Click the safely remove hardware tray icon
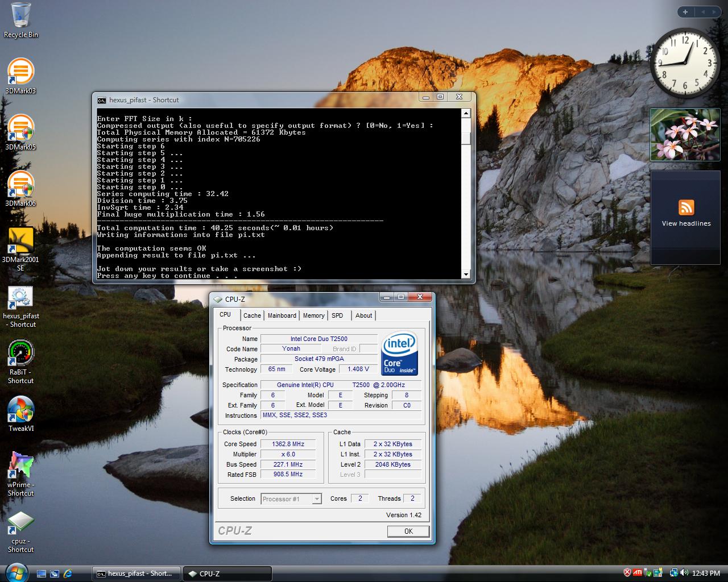The width and height of the screenshot is (728, 582). click(648, 573)
